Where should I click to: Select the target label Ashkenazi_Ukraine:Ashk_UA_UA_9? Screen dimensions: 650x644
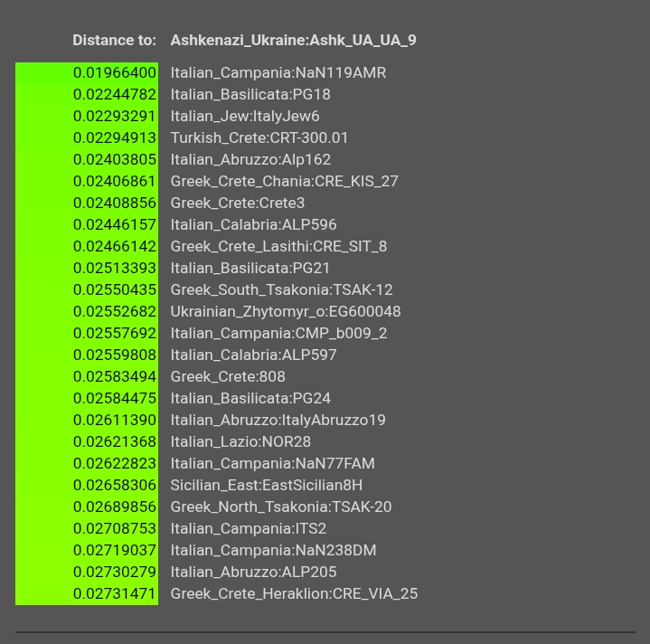click(x=293, y=40)
